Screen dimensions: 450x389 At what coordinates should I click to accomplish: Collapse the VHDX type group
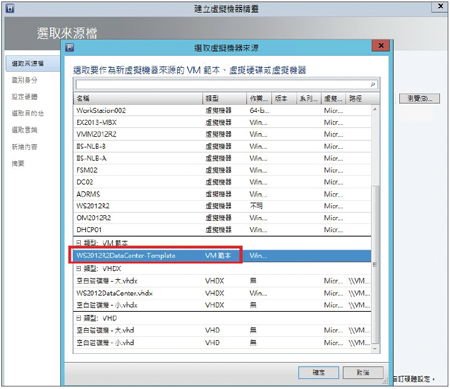pyautogui.click(x=78, y=268)
